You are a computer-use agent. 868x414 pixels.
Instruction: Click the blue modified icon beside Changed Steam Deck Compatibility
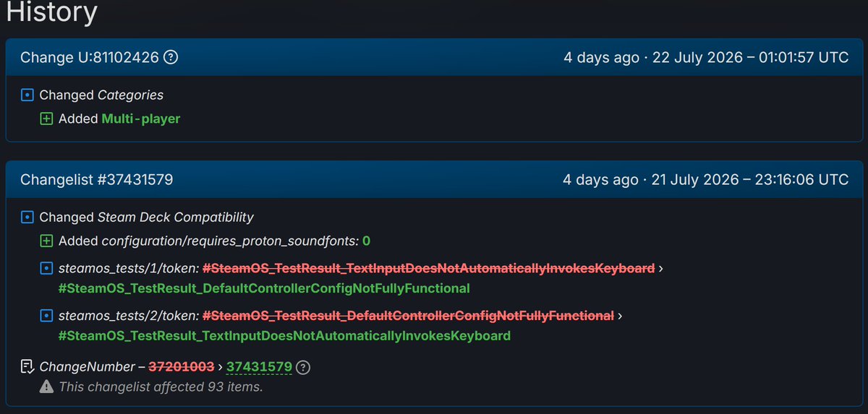click(27, 217)
